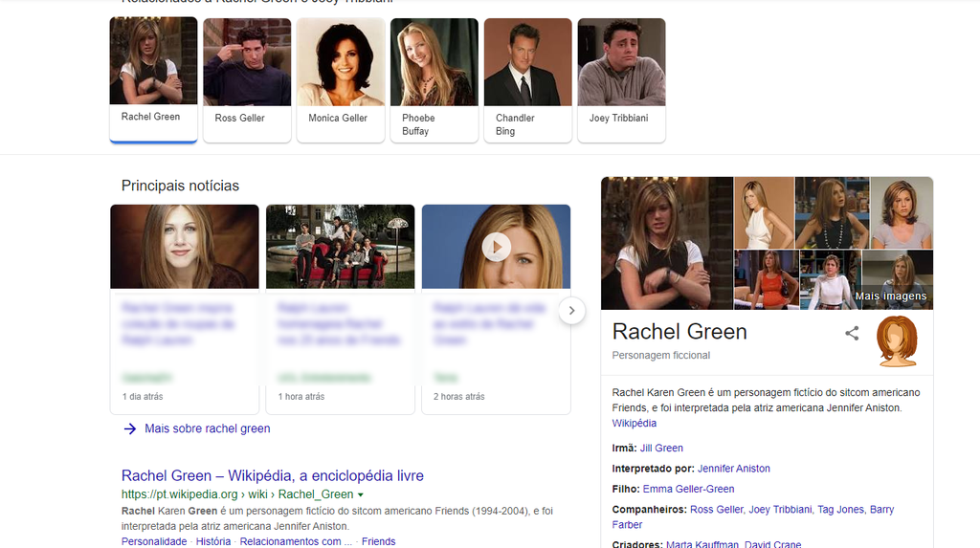The width and height of the screenshot is (980, 548).
Task: Open Joey Tribbiani link under Companheiros
Action: click(780, 509)
